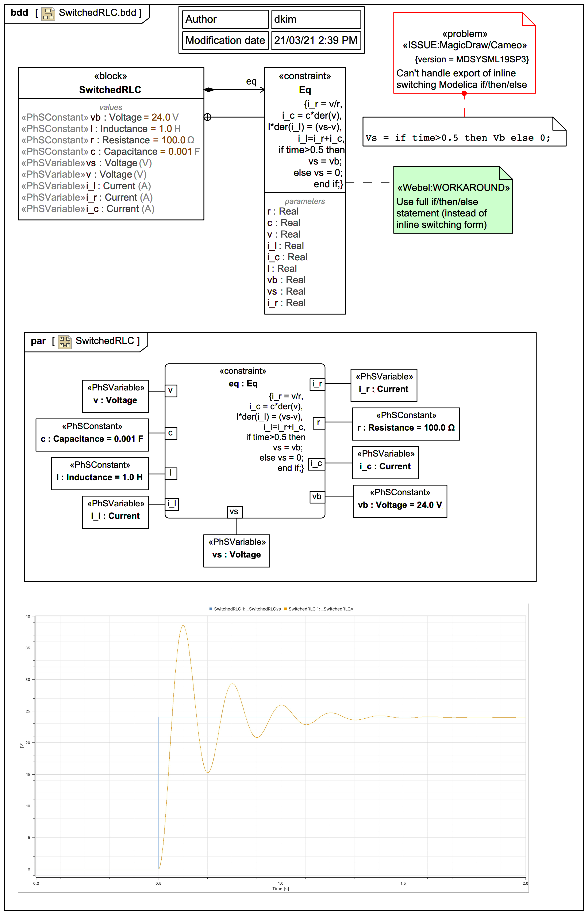Click the nesting connector circle-plus symbol
This screenshot has height=915, width=588.
click(207, 117)
